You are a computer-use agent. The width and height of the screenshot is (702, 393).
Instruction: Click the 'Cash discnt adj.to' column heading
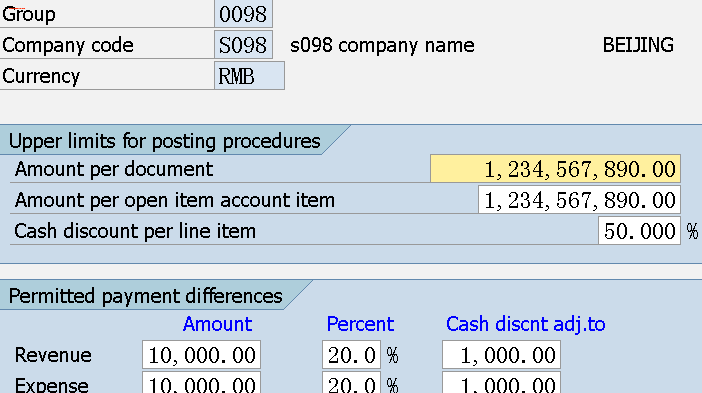[x=526, y=324]
